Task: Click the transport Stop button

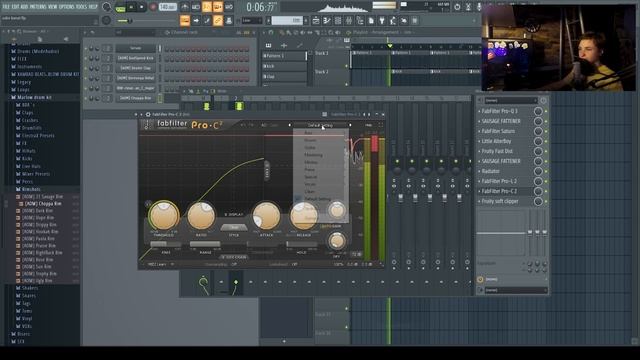Action: click(142, 7)
